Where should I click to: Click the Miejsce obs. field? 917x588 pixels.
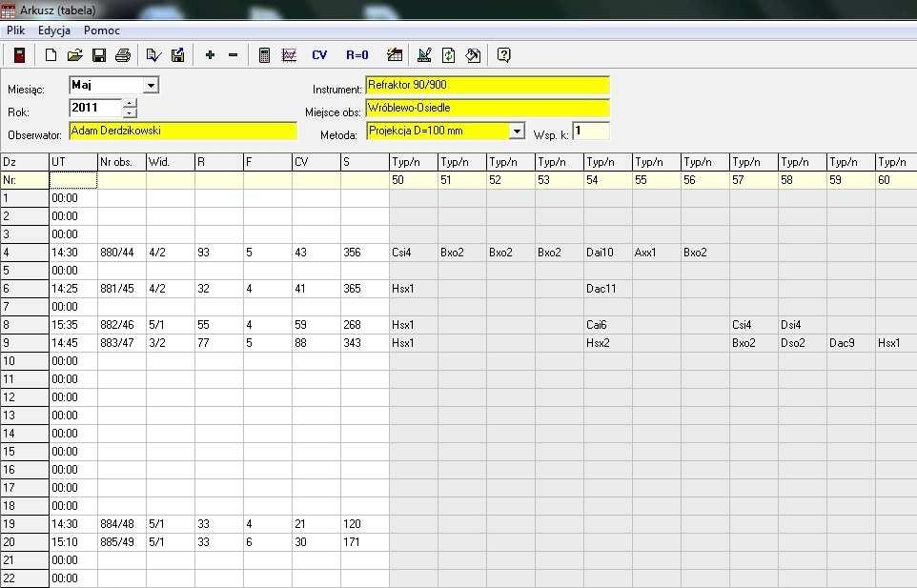pyautogui.click(x=488, y=108)
